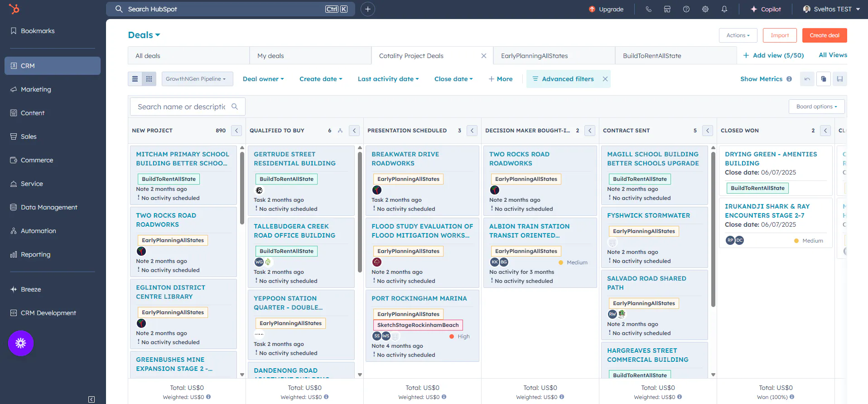Open the Create date filter
868x404 pixels.
click(321, 79)
